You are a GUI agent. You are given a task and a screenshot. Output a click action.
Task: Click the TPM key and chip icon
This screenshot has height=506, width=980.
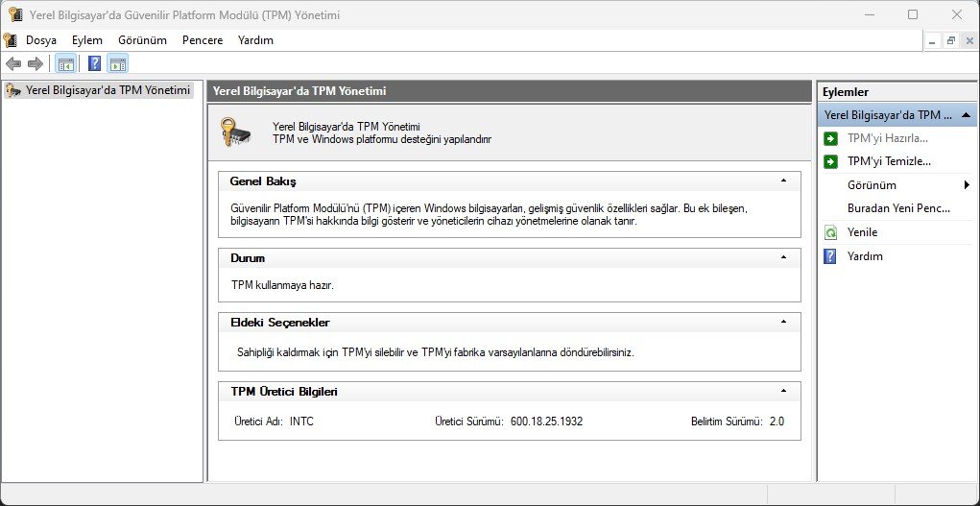[x=236, y=132]
